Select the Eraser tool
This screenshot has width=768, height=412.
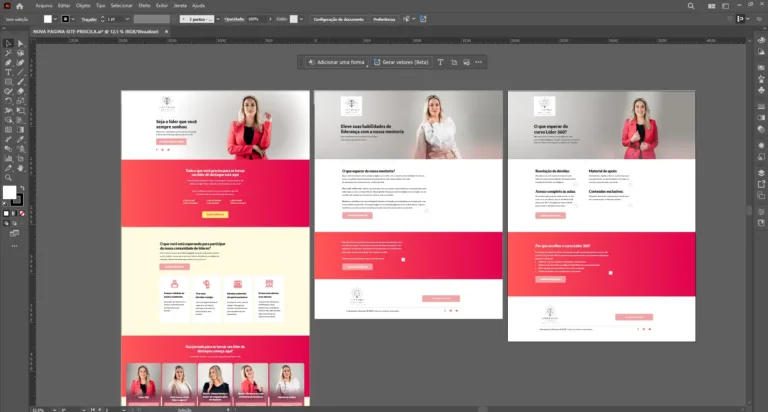[x=21, y=91]
